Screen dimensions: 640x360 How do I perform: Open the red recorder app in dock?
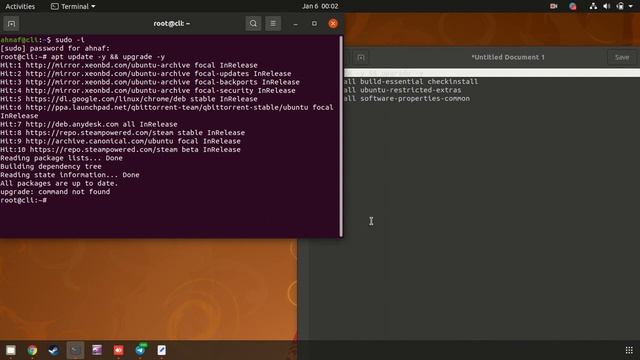pos(118,350)
